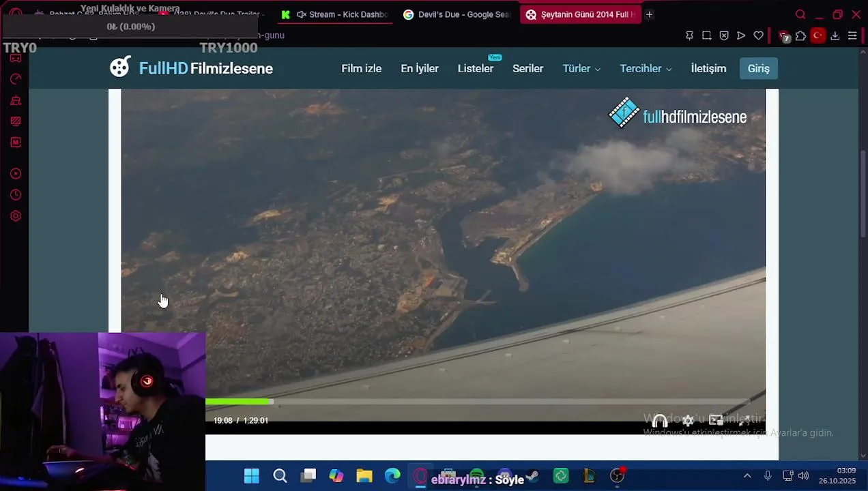Open the browser downloads icon
The height and width of the screenshot is (491, 868).
coord(835,35)
